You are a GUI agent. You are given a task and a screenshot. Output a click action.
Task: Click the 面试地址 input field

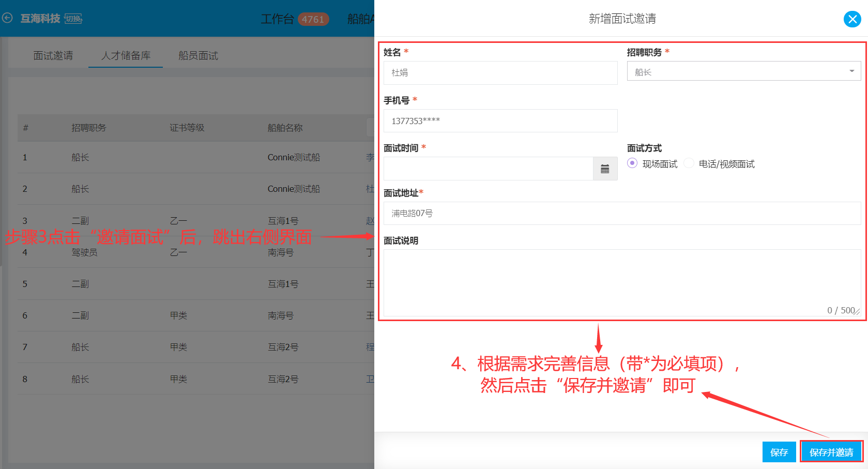point(622,213)
